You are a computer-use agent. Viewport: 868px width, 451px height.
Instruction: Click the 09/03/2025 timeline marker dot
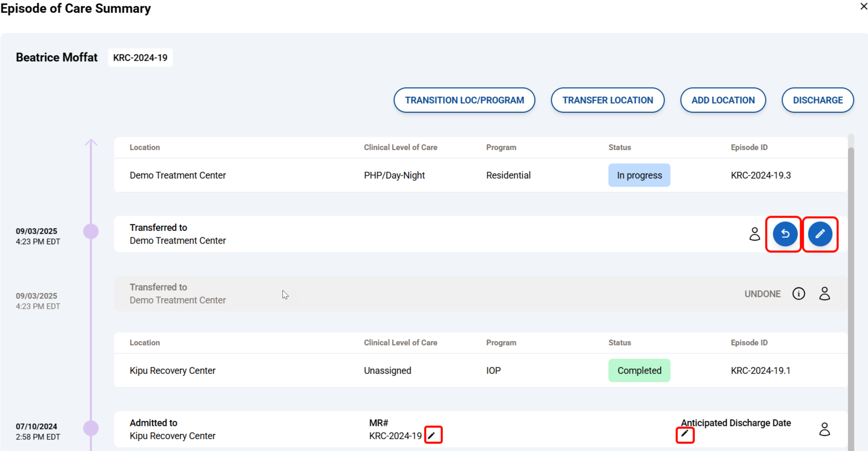point(91,231)
